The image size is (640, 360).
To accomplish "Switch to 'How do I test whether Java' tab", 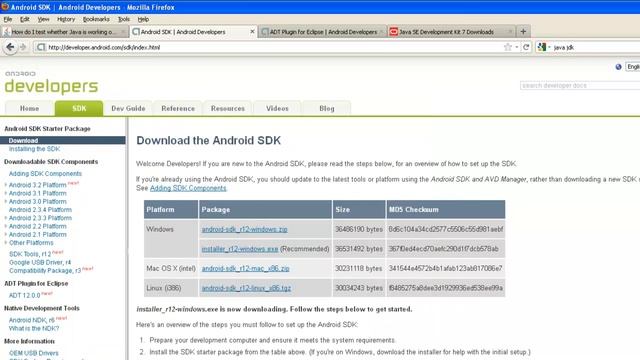I will pos(64,31).
